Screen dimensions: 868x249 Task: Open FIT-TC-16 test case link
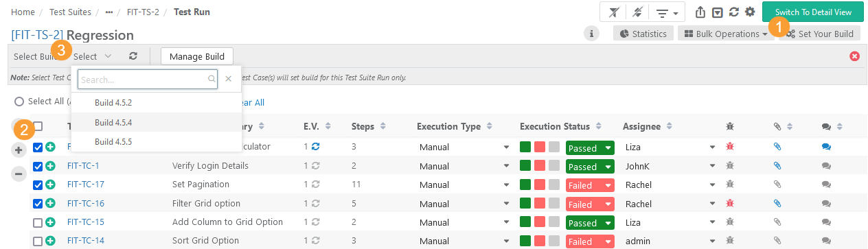coord(86,204)
